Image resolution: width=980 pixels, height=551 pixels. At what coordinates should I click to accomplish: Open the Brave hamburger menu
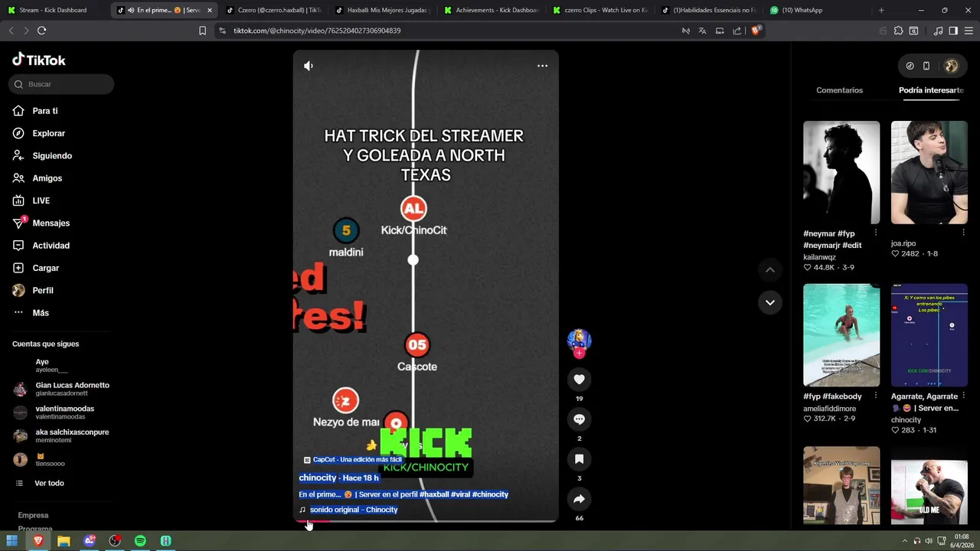[x=969, y=31]
